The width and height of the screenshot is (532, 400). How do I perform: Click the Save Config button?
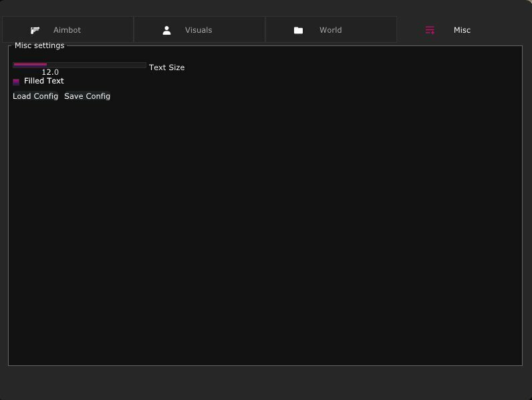pyautogui.click(x=87, y=96)
